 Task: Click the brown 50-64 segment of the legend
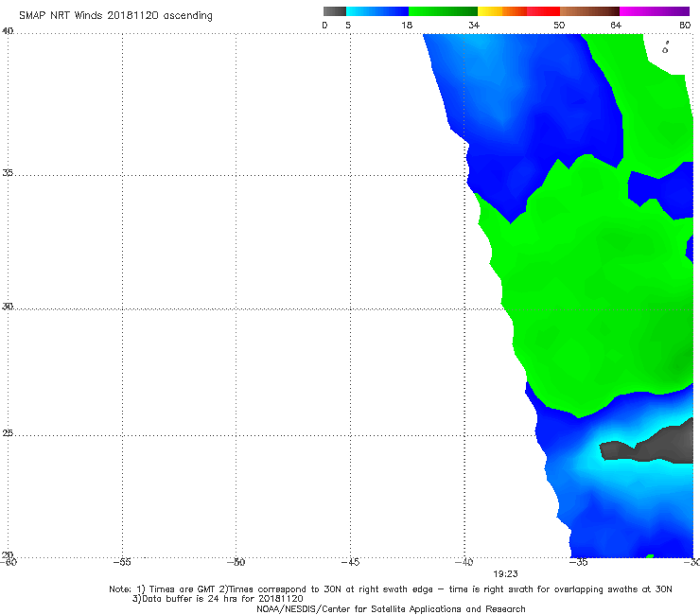(589, 11)
